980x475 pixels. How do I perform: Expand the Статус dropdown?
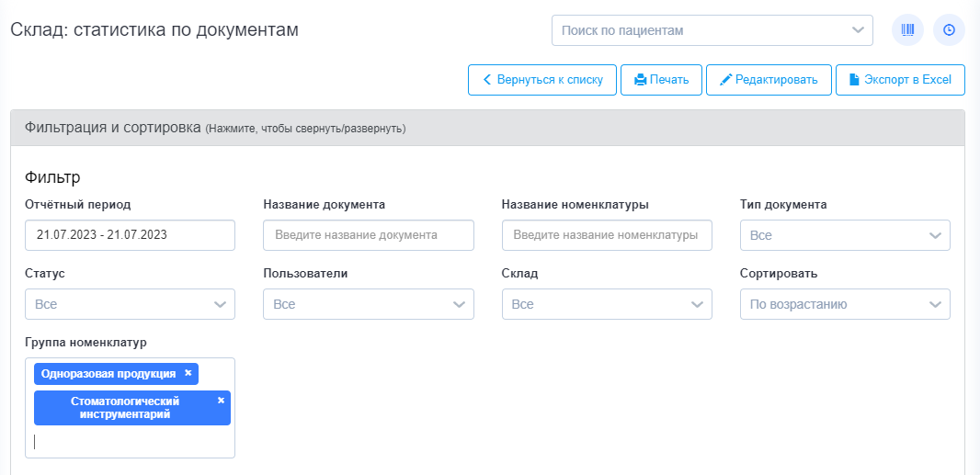click(130, 304)
